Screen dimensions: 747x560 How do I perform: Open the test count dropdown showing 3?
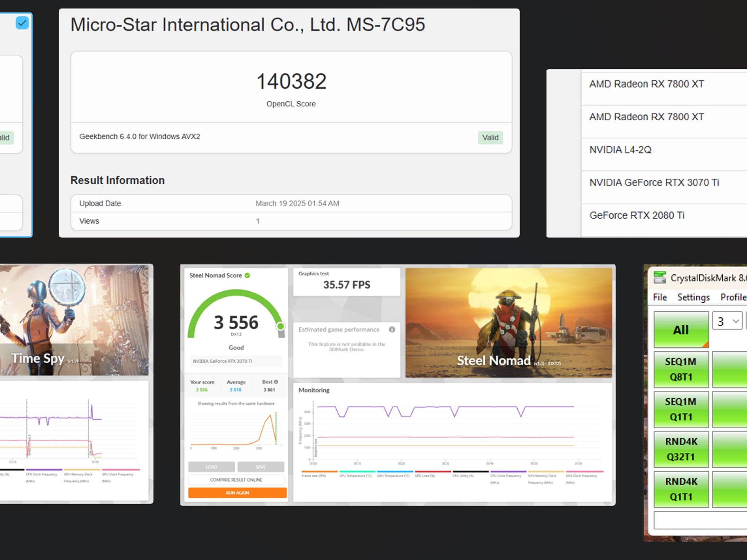(727, 321)
